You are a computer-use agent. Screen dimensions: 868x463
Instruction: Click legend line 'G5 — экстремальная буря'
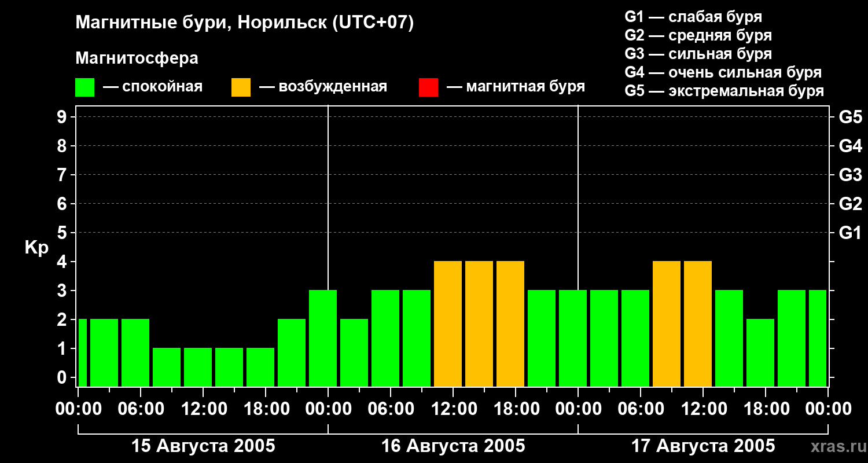[x=724, y=91]
